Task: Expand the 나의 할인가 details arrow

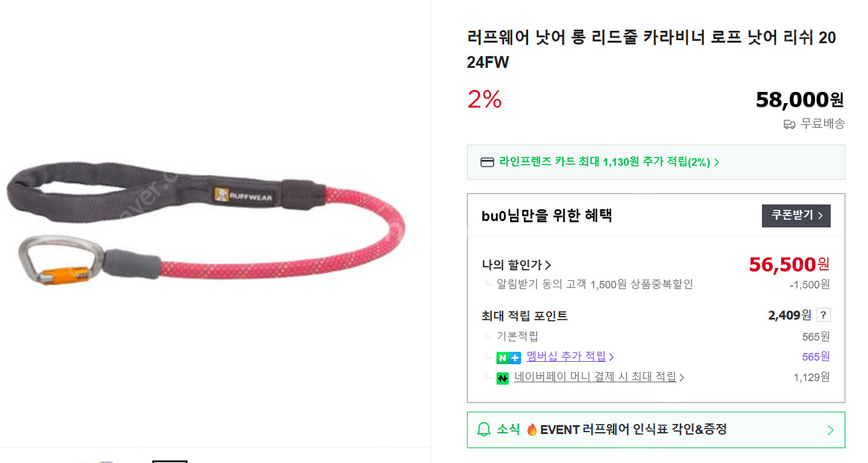Action: pos(548,265)
